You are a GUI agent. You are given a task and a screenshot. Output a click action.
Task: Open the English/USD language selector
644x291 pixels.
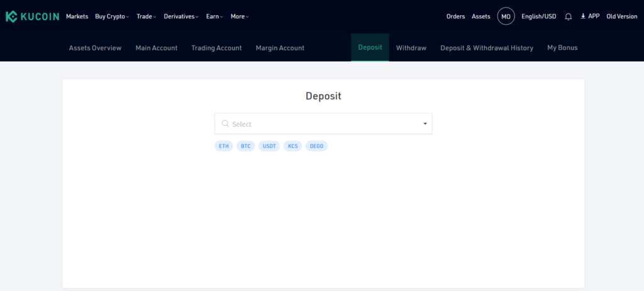(539, 16)
